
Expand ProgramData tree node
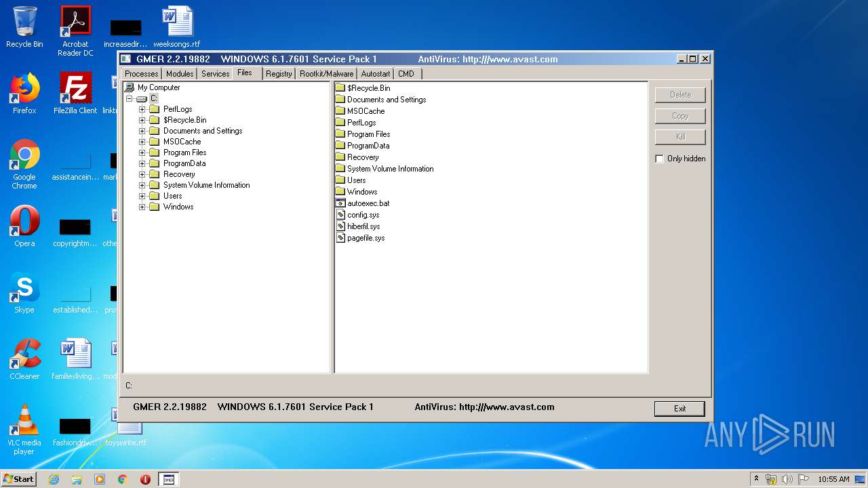tap(142, 163)
